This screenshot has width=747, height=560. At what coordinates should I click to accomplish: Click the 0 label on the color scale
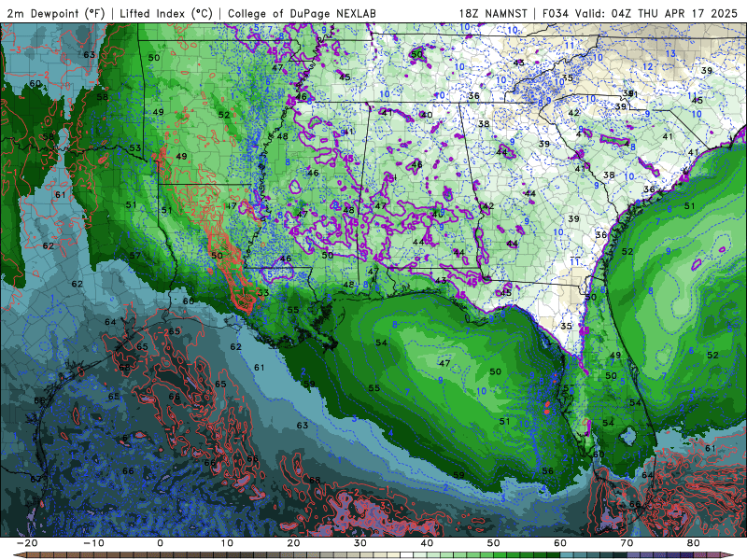[160, 543]
